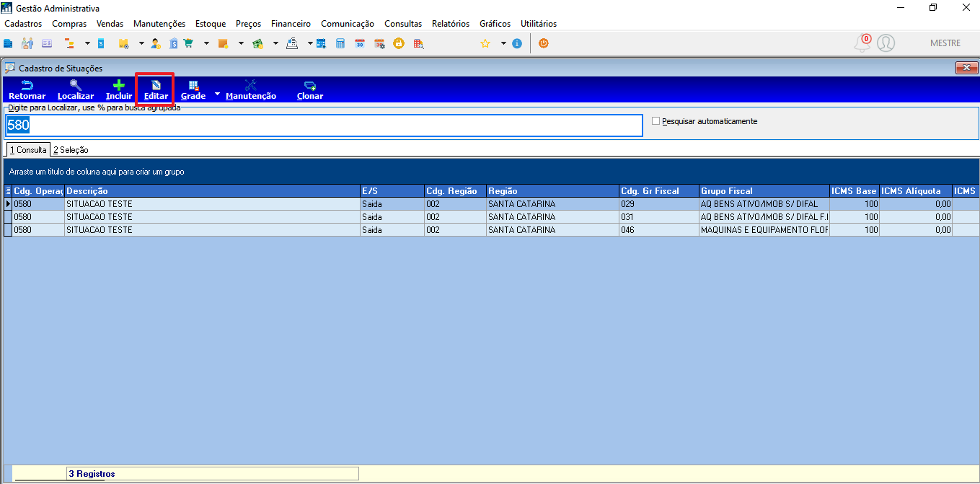The width and height of the screenshot is (980, 484).
Task: Click the search field containing 580
Action: tap(324, 125)
